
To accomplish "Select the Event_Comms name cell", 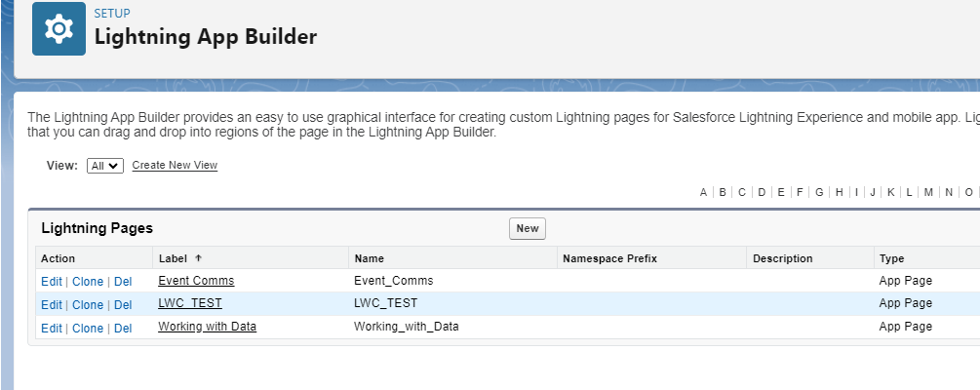I will click(x=393, y=281).
